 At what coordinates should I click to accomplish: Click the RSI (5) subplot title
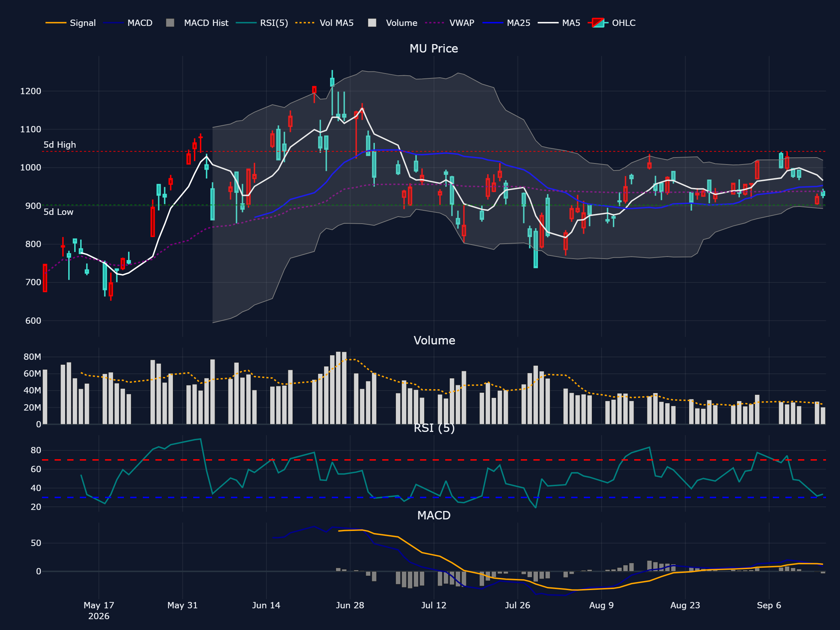tap(434, 428)
